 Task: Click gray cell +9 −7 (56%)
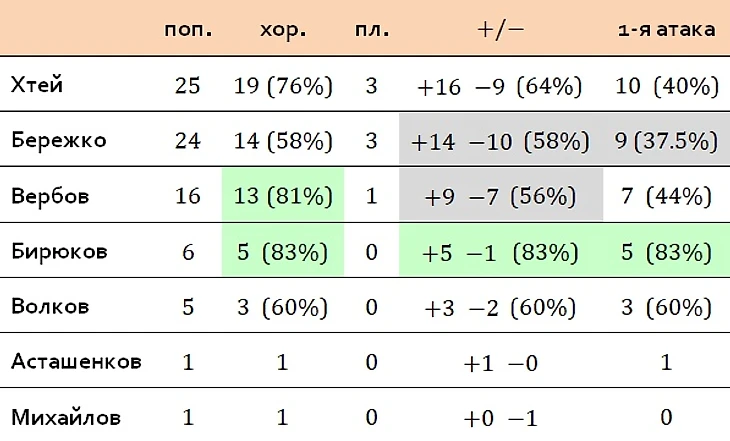pyautogui.click(x=500, y=194)
